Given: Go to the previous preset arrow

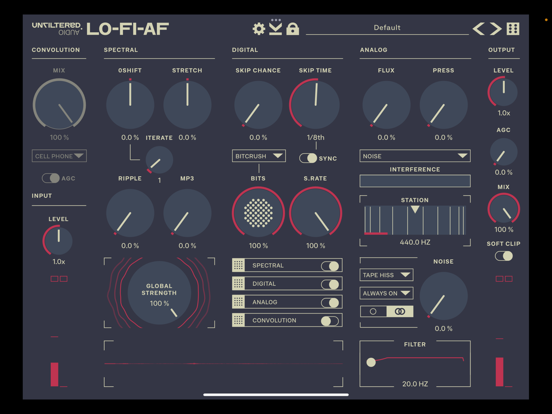Looking at the screenshot, I should [x=479, y=29].
